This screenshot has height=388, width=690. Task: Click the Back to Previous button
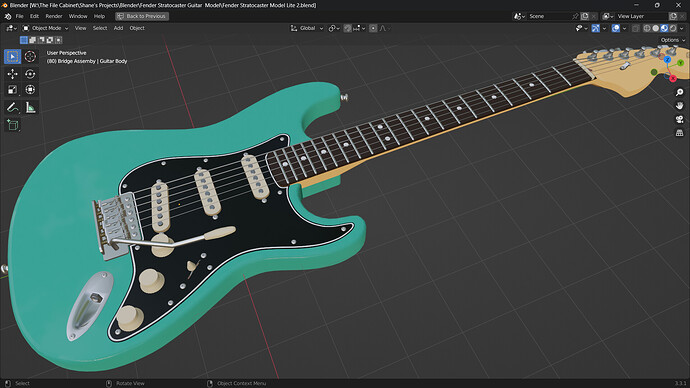pyautogui.click(x=142, y=16)
